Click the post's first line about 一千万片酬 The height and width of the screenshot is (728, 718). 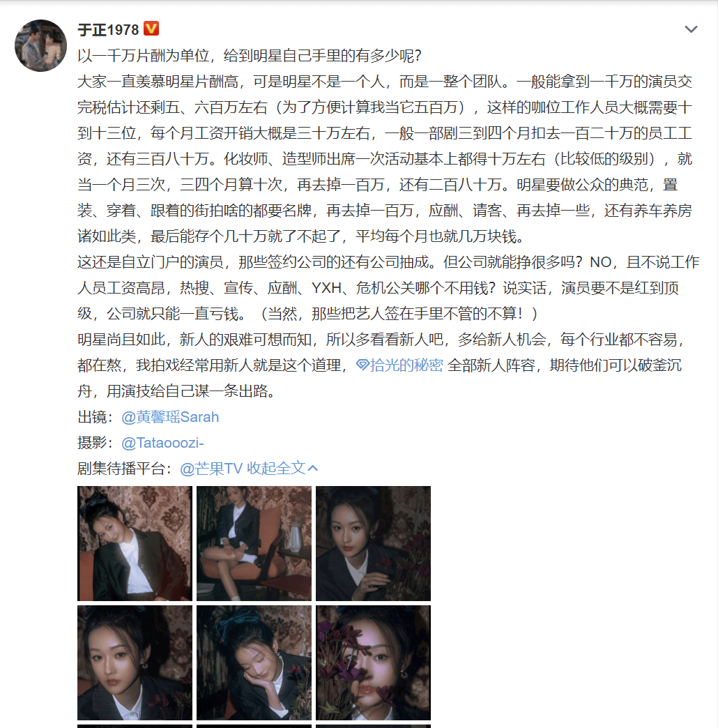[250, 56]
